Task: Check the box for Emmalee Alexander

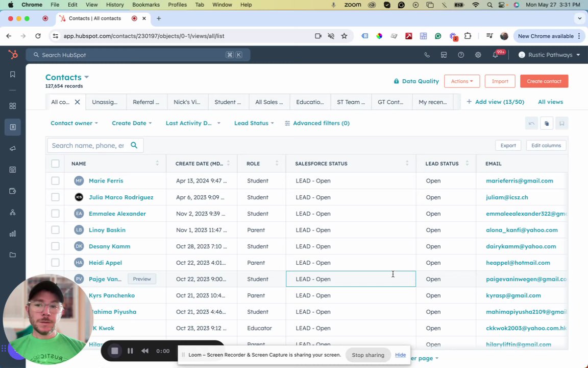Action: 55,213
